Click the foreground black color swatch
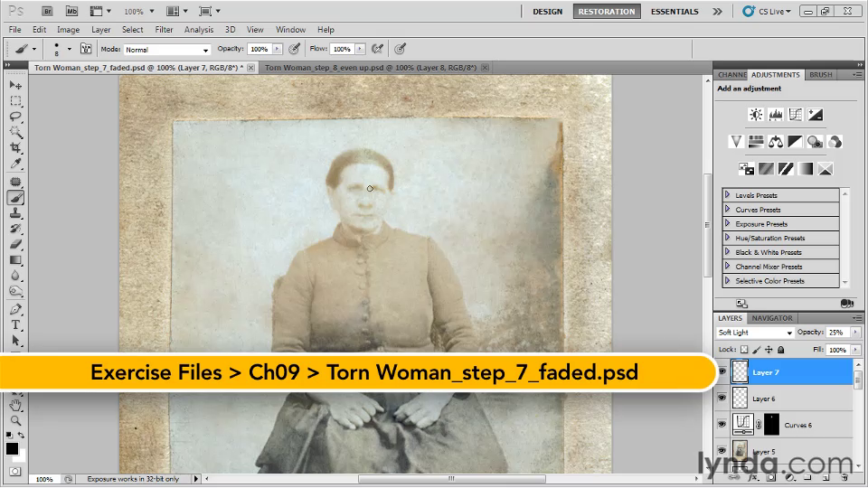This screenshot has height=488, width=868. tap(12, 449)
